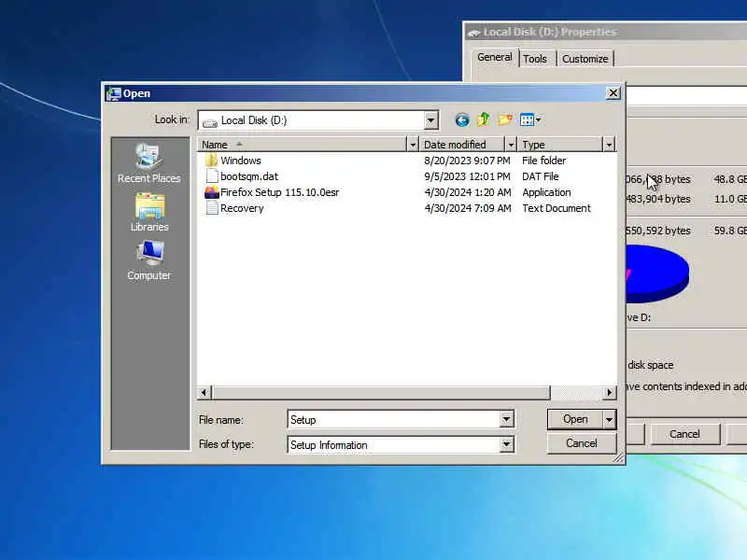This screenshot has height=560, width=747.
Task: Expand the Look in drive dropdown
Action: click(430, 120)
